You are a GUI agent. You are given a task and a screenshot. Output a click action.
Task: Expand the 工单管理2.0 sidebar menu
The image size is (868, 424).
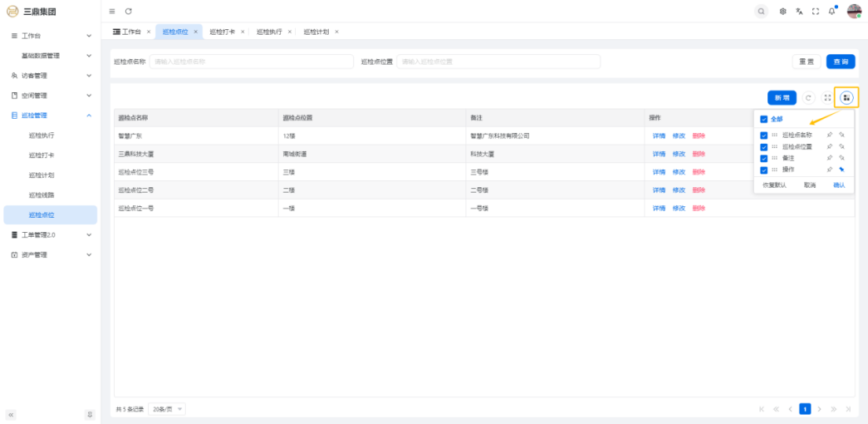click(x=50, y=235)
